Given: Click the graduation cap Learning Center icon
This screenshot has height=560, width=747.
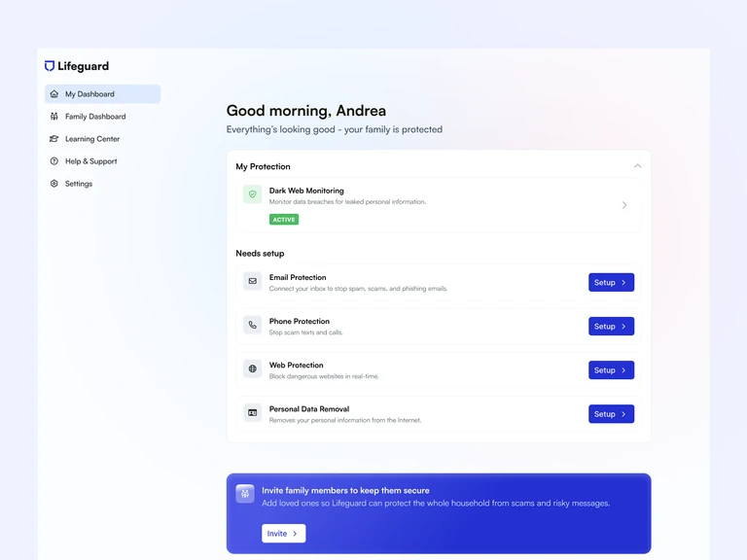Looking at the screenshot, I should [54, 139].
